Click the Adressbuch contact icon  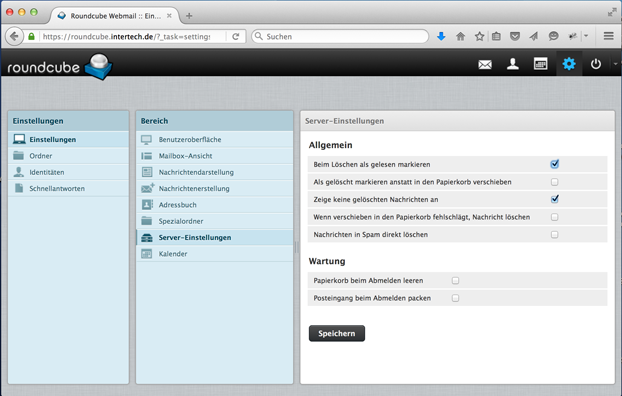(147, 204)
